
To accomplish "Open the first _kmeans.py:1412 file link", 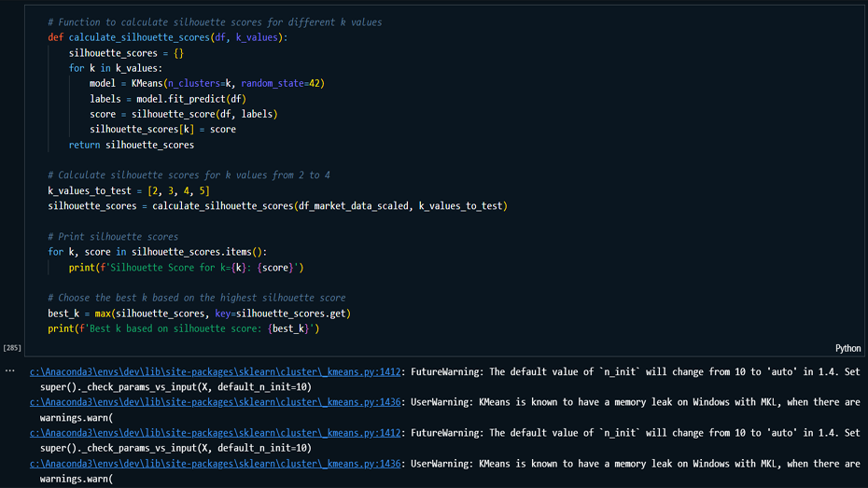I will tap(215, 371).
